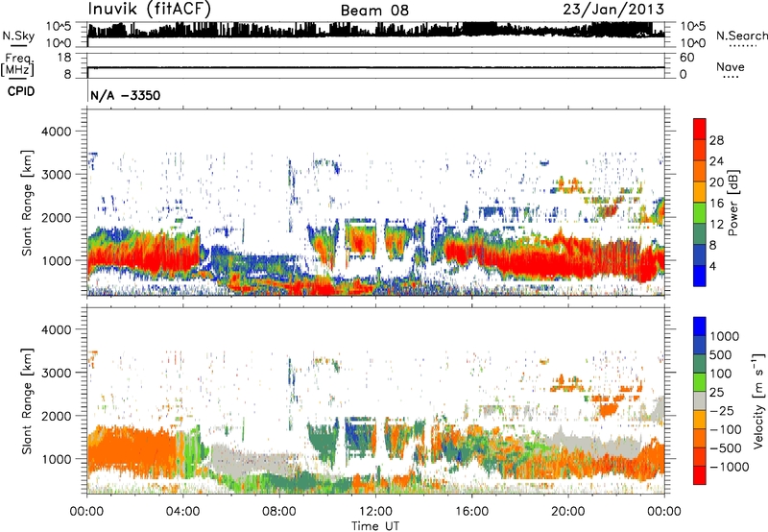The width and height of the screenshot is (768, 532).
Task: Select the 'N.Search' legend label
Action: [x=741, y=36]
